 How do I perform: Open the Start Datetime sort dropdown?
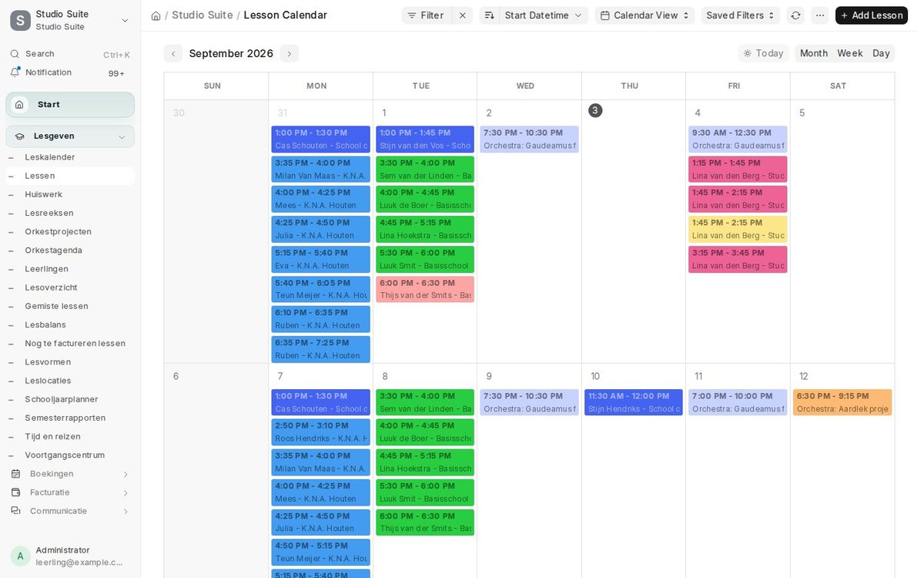[544, 15]
